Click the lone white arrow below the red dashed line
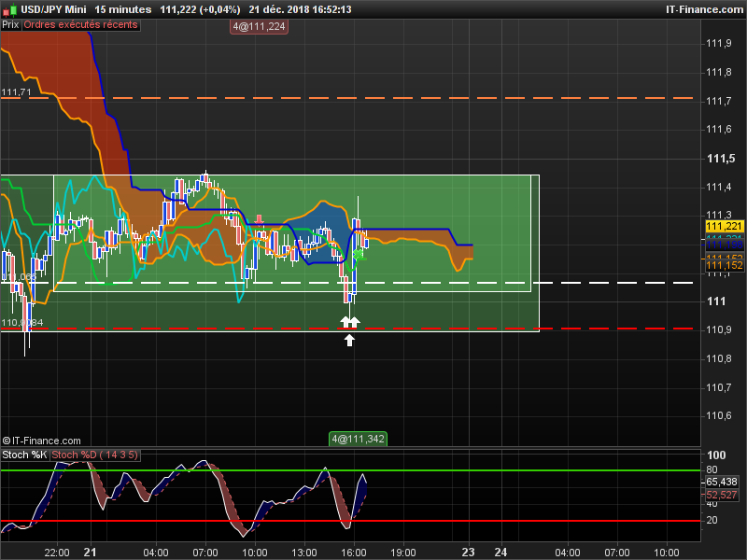 click(x=349, y=340)
